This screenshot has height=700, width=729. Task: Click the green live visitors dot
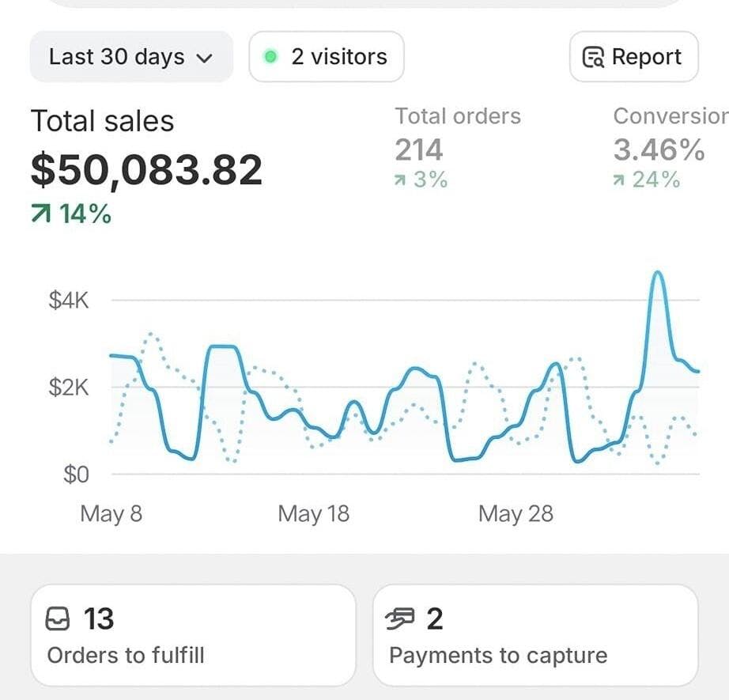[271, 57]
